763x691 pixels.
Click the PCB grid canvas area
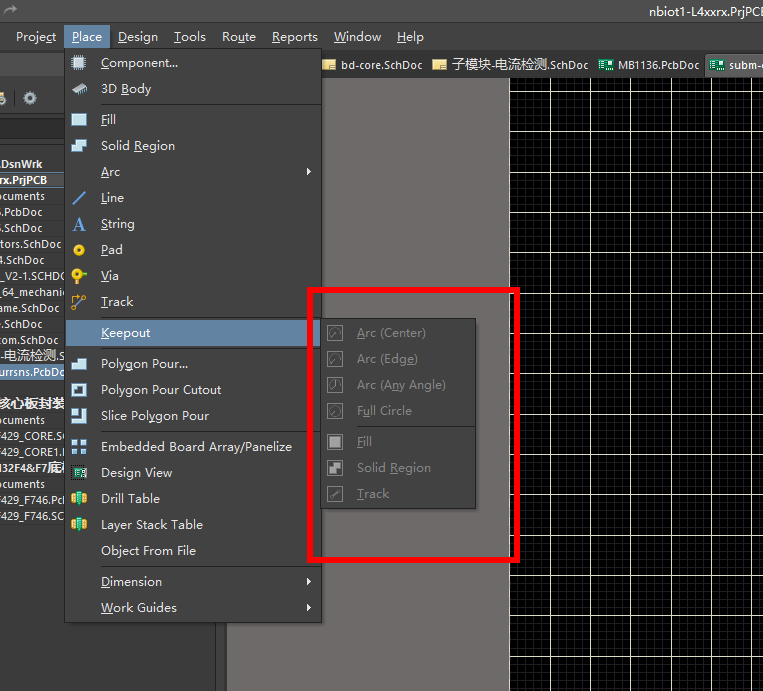[x=636, y=384]
